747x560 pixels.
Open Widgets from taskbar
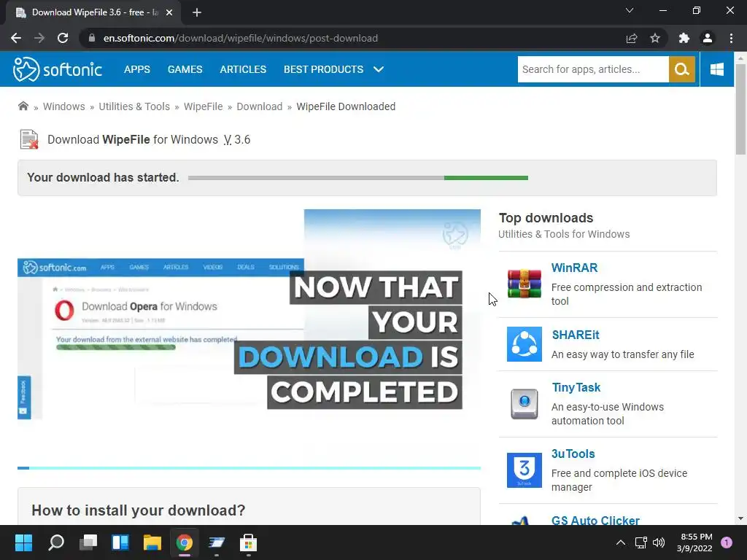click(120, 542)
